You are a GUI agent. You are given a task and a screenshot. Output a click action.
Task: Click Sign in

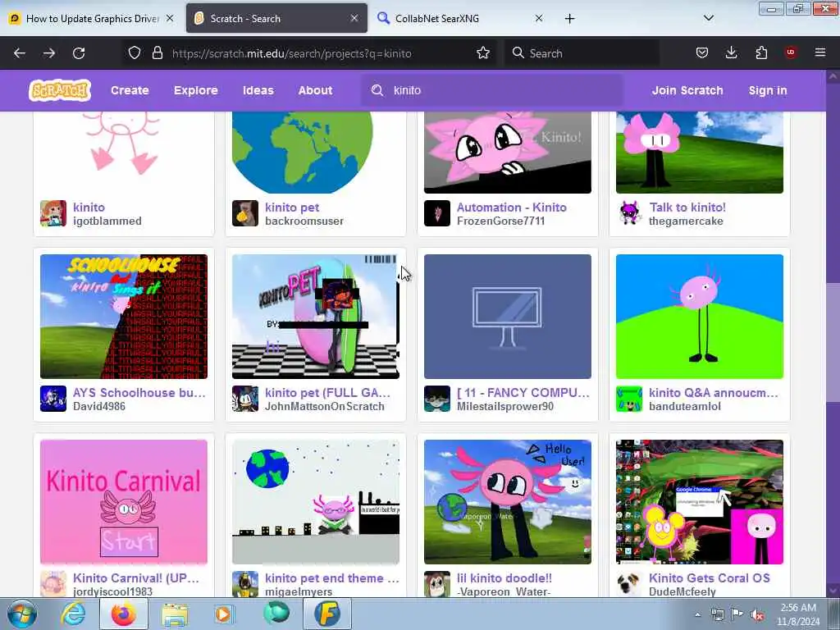pyautogui.click(x=768, y=90)
